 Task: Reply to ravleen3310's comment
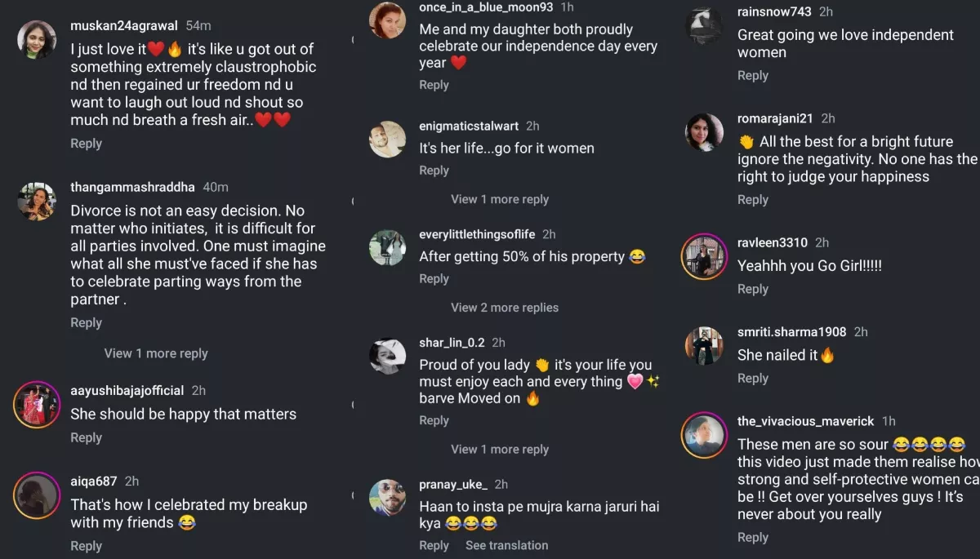click(752, 289)
